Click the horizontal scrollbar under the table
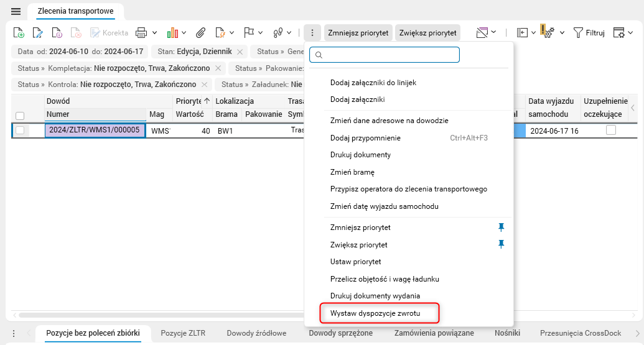This screenshot has width=644, height=345. [x=160, y=315]
